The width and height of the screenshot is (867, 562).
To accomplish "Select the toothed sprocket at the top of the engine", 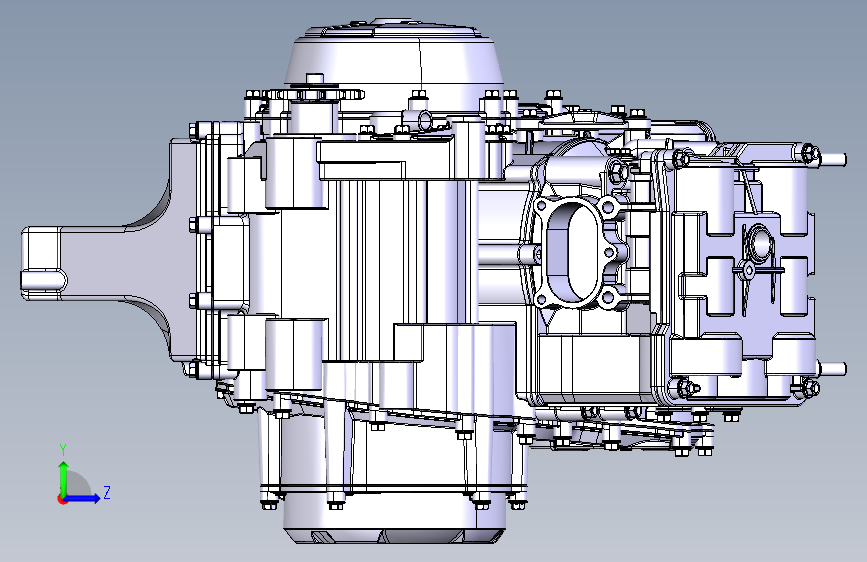I will point(316,95).
